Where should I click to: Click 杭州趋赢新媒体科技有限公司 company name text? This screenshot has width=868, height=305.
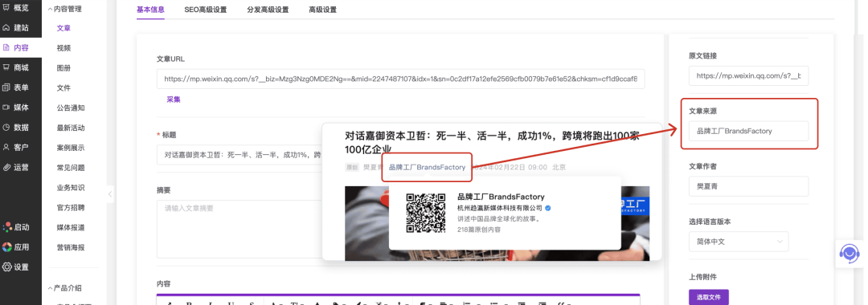pos(499,208)
